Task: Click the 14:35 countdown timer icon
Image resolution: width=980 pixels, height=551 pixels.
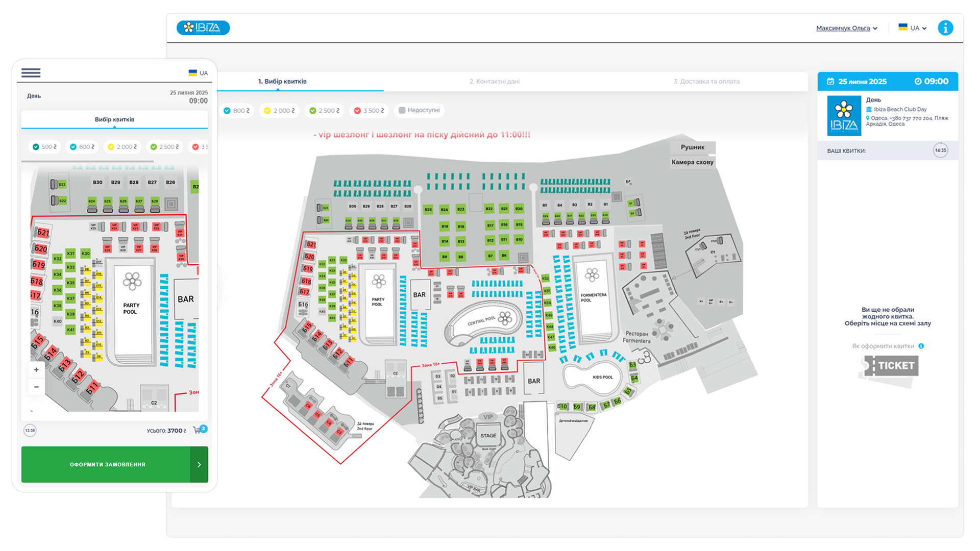Action: [x=940, y=151]
